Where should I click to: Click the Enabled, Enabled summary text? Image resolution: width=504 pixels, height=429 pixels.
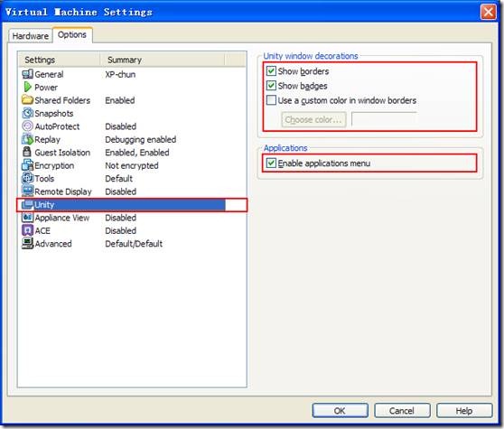coord(137,153)
